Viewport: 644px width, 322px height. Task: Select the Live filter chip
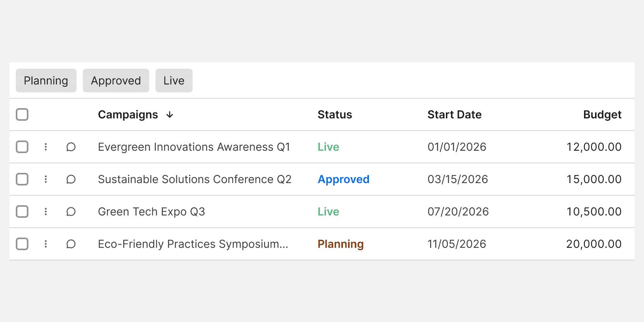(x=174, y=80)
